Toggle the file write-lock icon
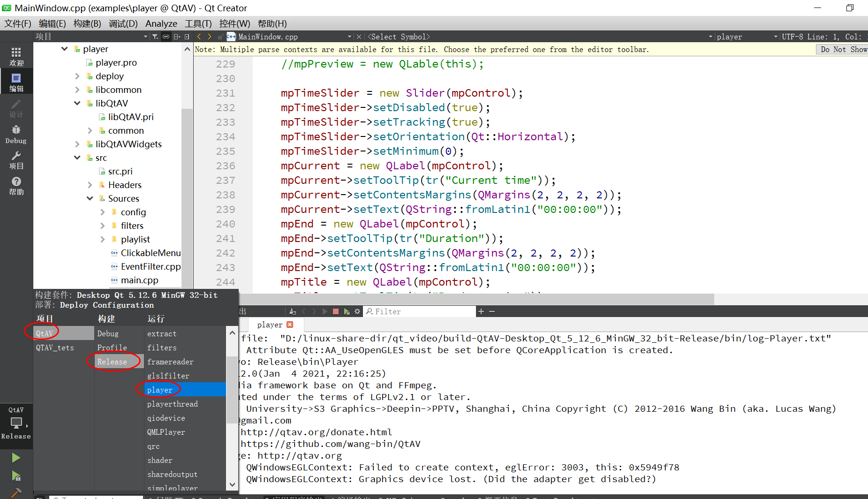Image resolution: width=868 pixels, height=499 pixels. (x=220, y=37)
